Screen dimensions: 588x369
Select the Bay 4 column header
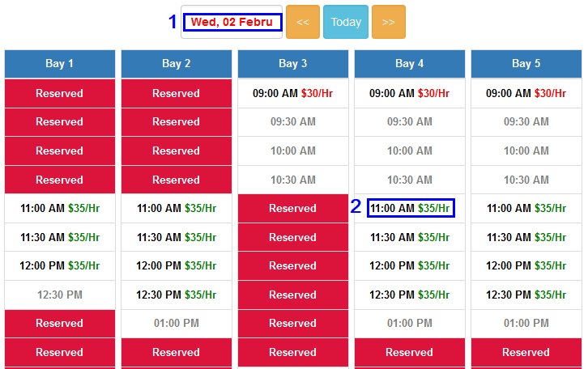pos(410,64)
